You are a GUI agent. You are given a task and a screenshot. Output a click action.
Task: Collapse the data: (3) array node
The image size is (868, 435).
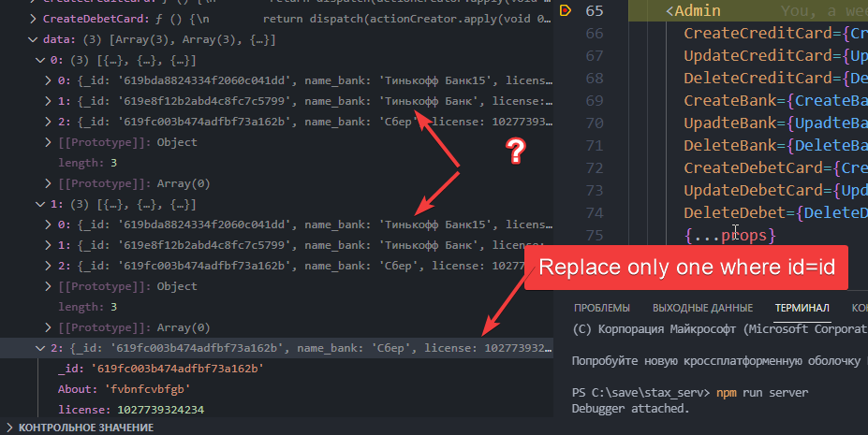click(33, 40)
